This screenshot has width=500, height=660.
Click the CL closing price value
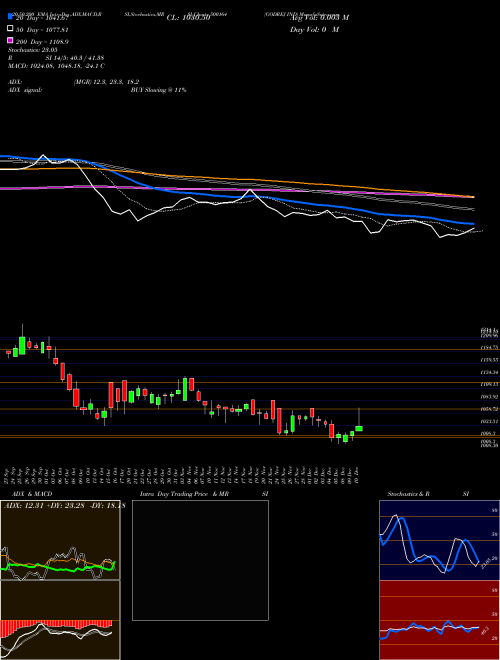tap(188, 17)
